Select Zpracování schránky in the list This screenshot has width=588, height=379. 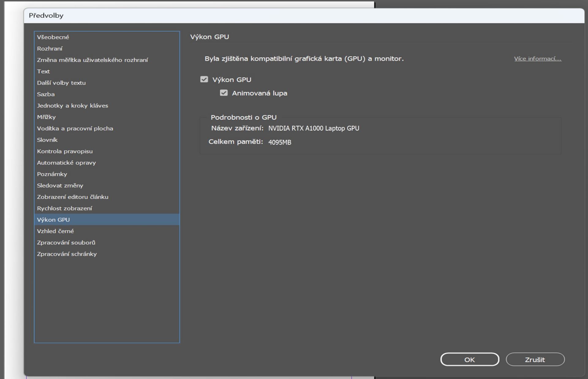click(x=67, y=254)
